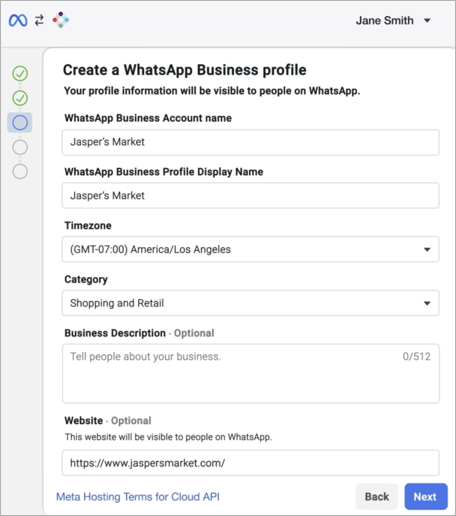
Task: Select the fourth step circle
Action: click(20, 147)
